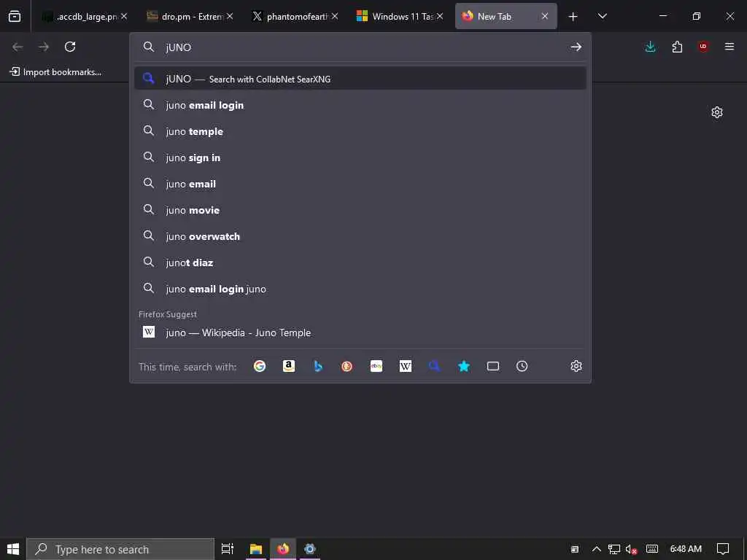Switch to the dro.pm tab

pos(189,16)
